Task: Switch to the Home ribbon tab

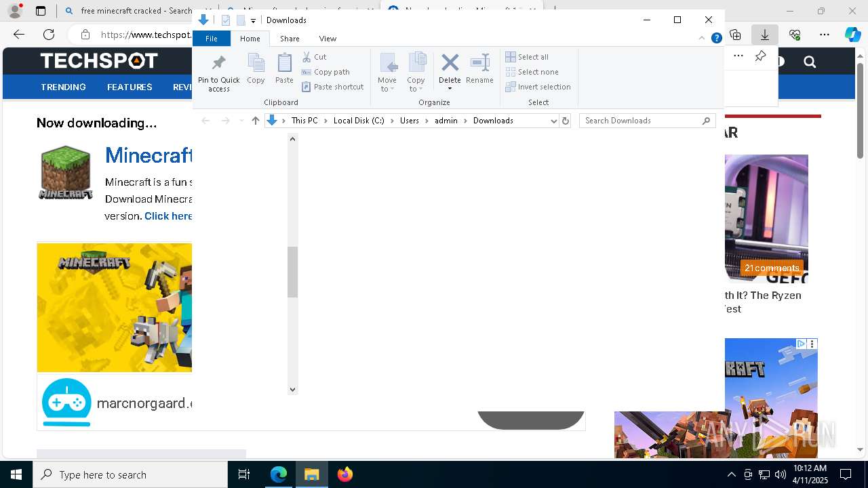Action: coord(250,39)
